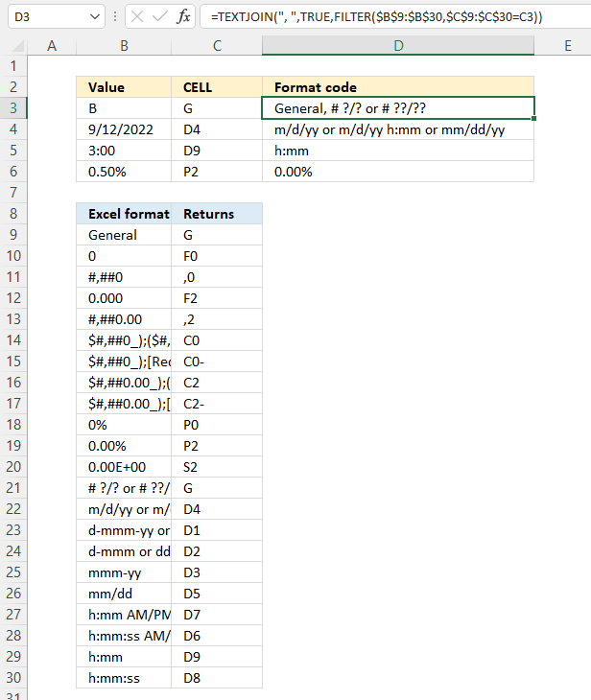
Task: Click the 'D1' cell
Action: (217, 530)
